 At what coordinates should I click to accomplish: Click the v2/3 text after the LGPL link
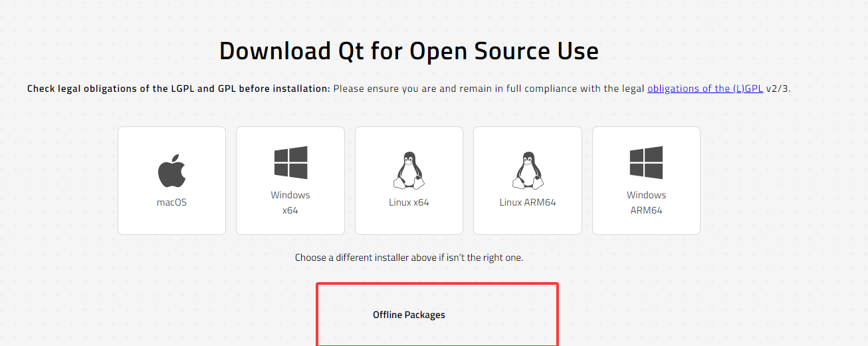pyautogui.click(x=778, y=88)
